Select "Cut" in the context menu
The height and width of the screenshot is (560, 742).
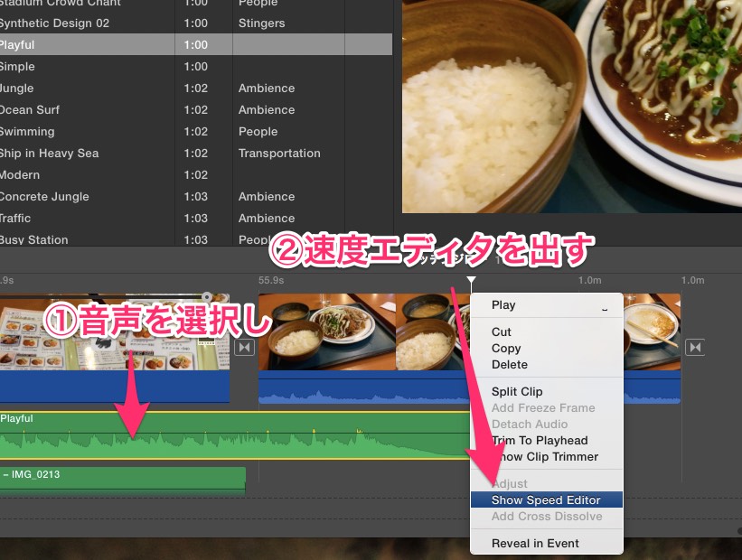click(503, 333)
